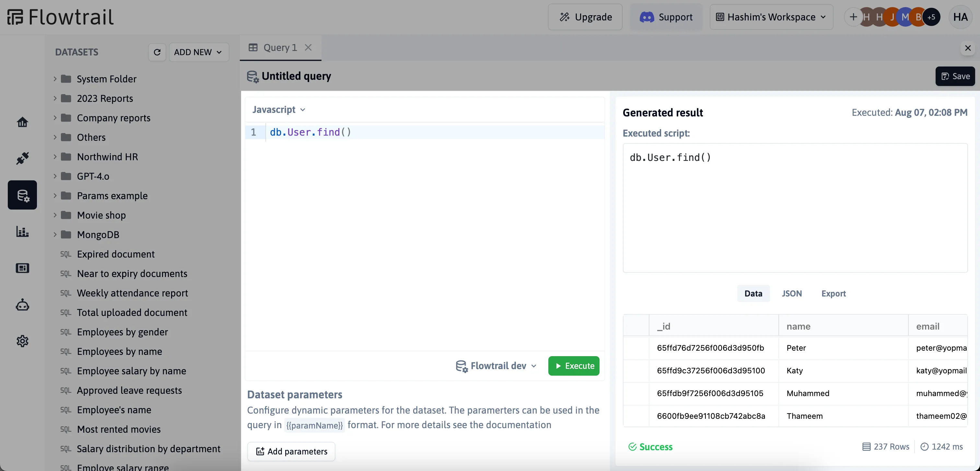
Task: Save the untitled query
Action: point(955,76)
